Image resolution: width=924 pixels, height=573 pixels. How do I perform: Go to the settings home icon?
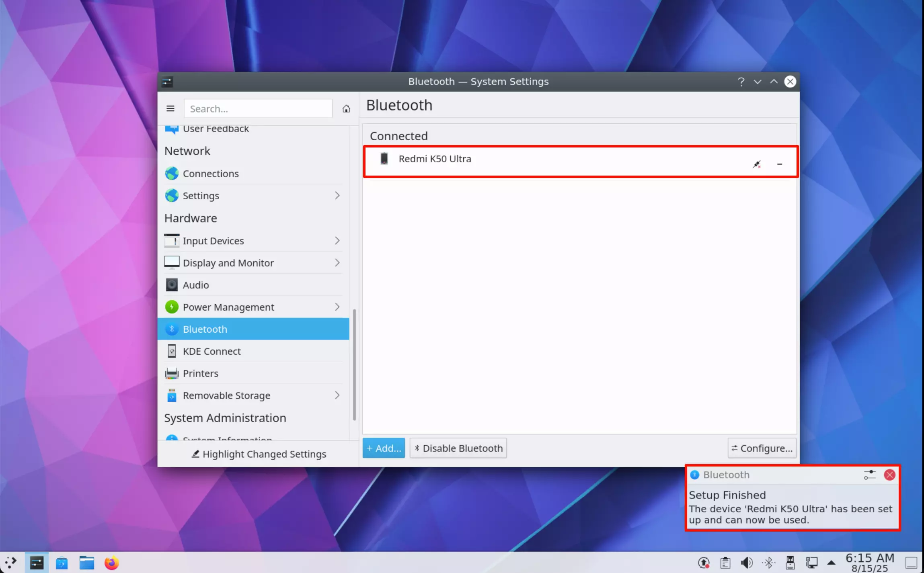coord(346,108)
